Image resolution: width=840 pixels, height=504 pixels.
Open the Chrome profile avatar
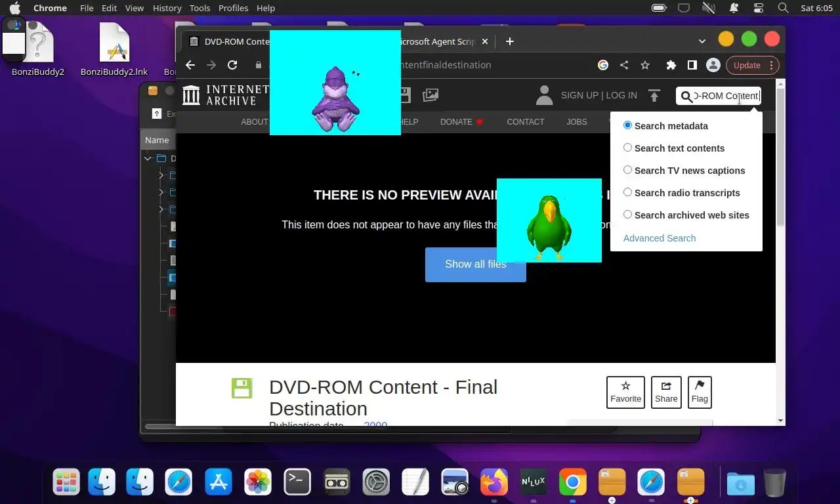(x=713, y=65)
